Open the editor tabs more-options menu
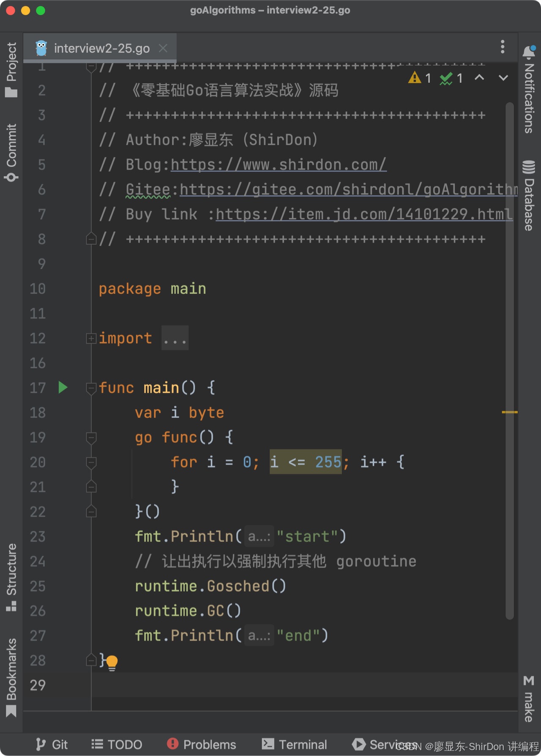The height and width of the screenshot is (756, 541). pos(503,46)
